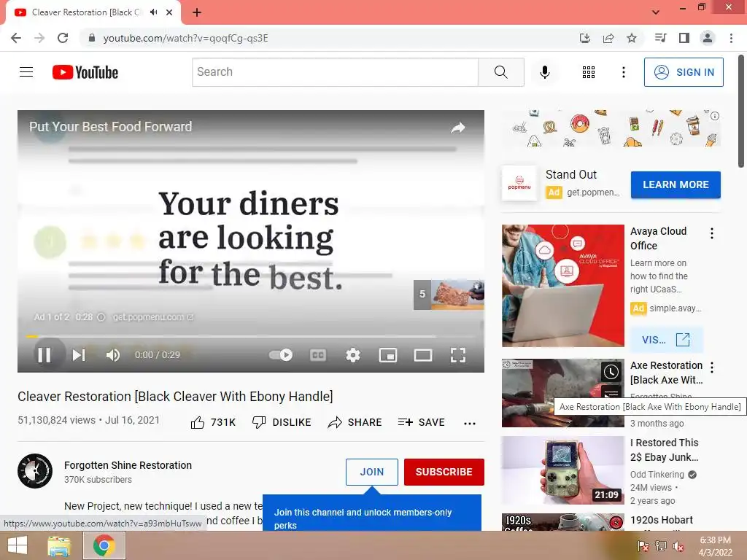The image size is (747, 560).
Task: Click the VIS... visit site button
Action: coord(666,340)
